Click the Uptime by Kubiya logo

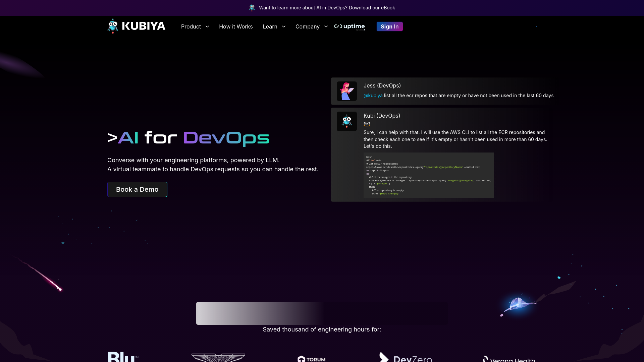[349, 26]
